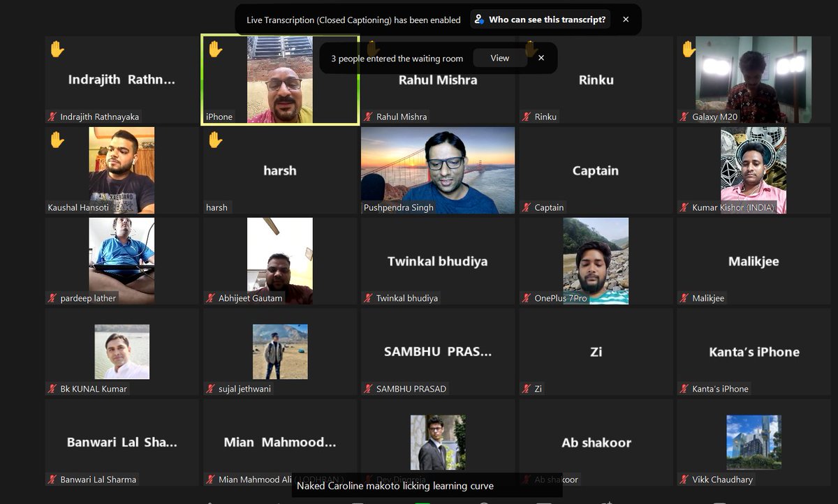Click the large 'Twinkal bhudiya' name
This screenshot has height=504, width=838.
click(438, 262)
